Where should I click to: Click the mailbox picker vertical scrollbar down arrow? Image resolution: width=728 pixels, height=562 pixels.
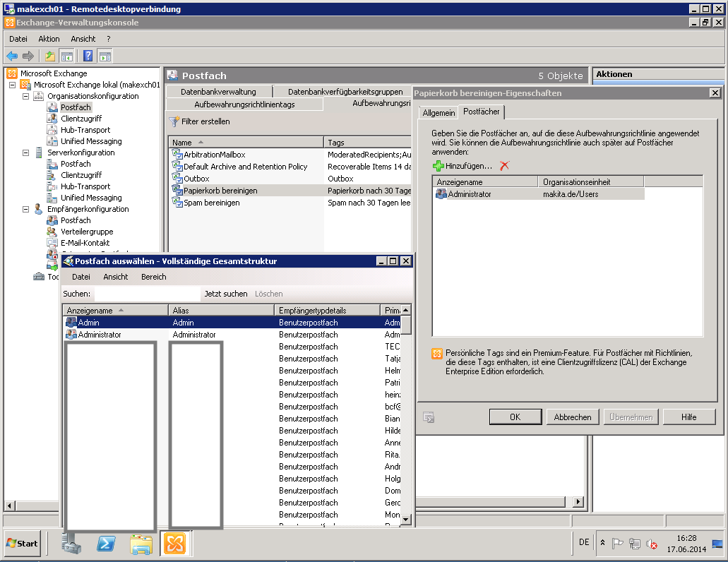tap(406, 520)
